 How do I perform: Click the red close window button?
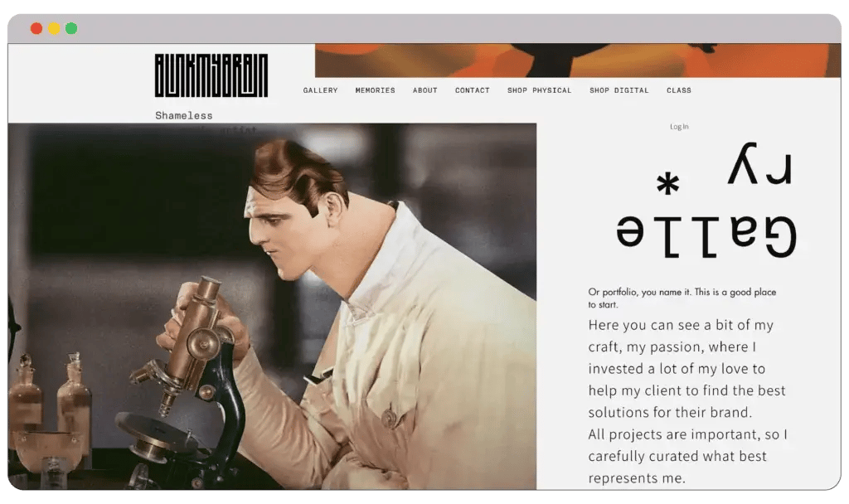[36, 29]
